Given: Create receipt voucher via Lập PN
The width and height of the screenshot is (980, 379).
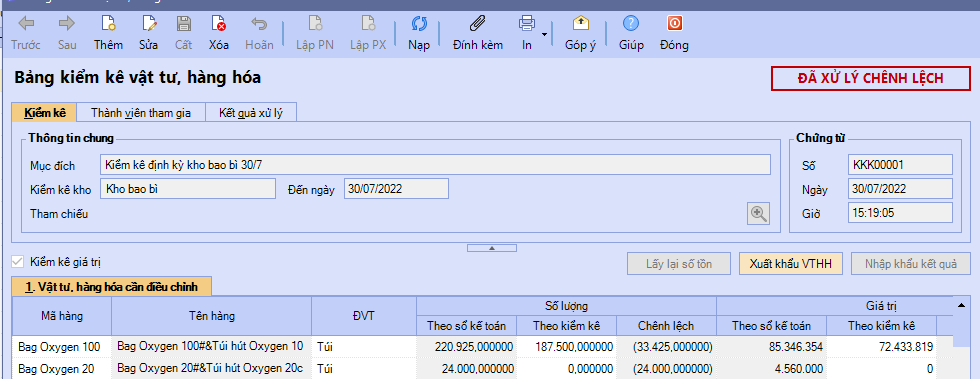Looking at the screenshot, I should tap(315, 34).
